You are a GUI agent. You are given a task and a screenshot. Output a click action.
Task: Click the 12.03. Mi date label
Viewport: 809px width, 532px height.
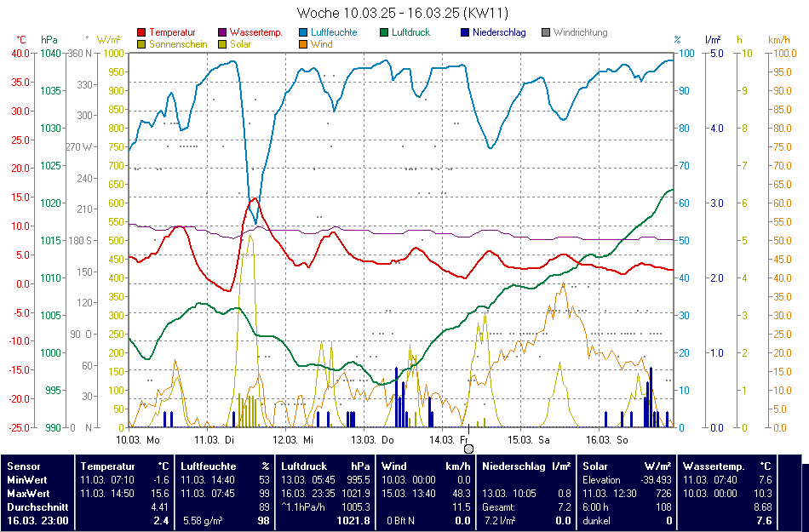[x=293, y=440]
